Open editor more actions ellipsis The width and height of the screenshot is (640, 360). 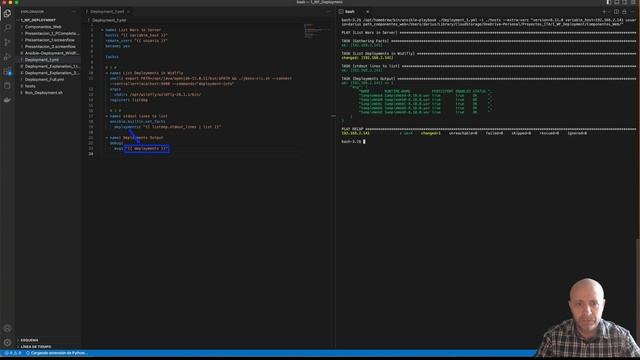tap(328, 12)
